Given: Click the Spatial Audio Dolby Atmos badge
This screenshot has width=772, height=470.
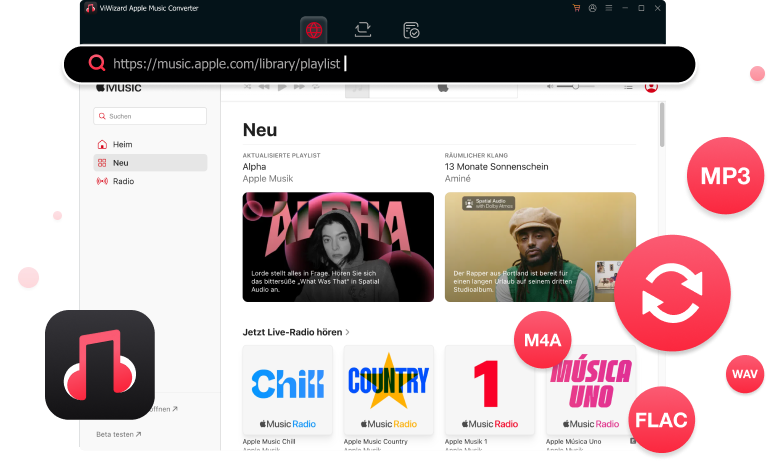Looking at the screenshot, I should coord(488,203).
